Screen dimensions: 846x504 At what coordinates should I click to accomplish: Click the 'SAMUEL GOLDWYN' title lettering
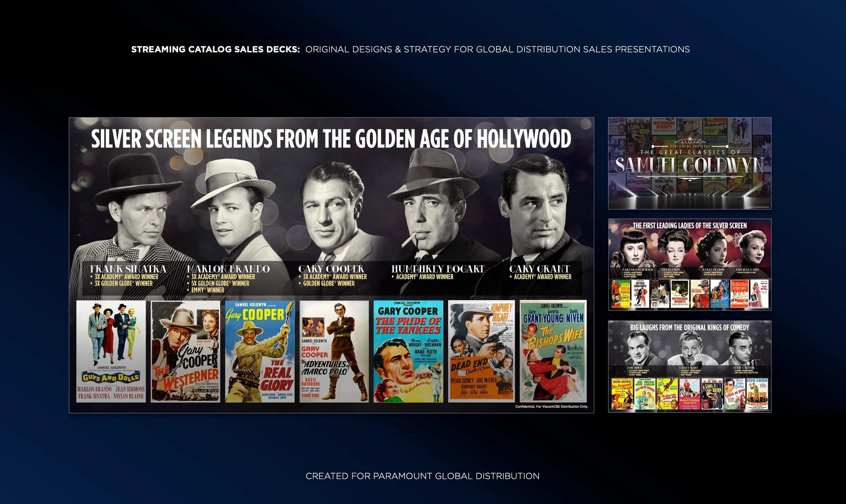(x=690, y=166)
